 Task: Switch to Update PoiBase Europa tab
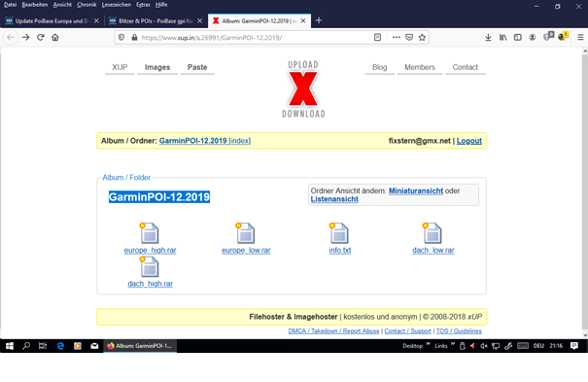point(52,20)
